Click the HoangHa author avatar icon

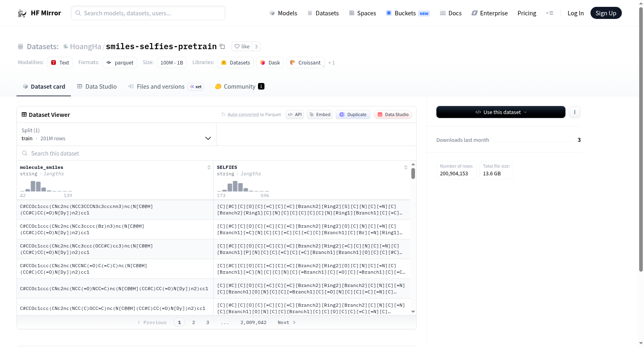pos(66,46)
